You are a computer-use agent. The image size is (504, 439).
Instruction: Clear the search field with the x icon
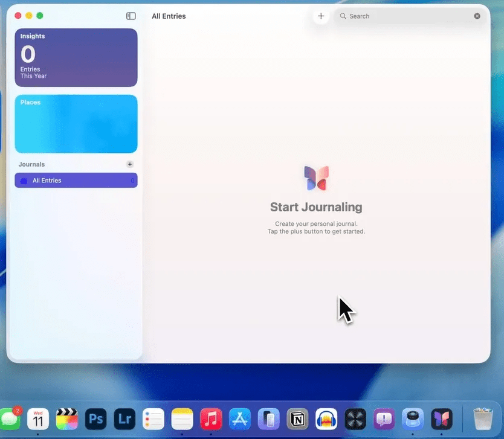tap(477, 16)
